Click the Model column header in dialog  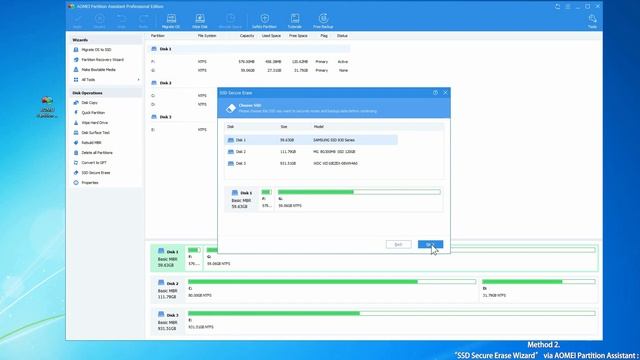click(x=318, y=127)
